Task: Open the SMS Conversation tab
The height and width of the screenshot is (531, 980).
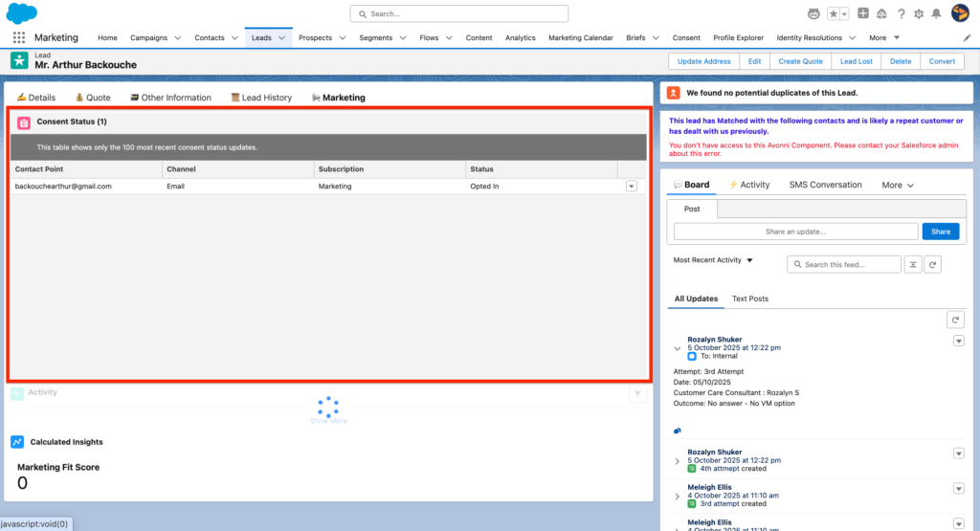Action: click(825, 185)
